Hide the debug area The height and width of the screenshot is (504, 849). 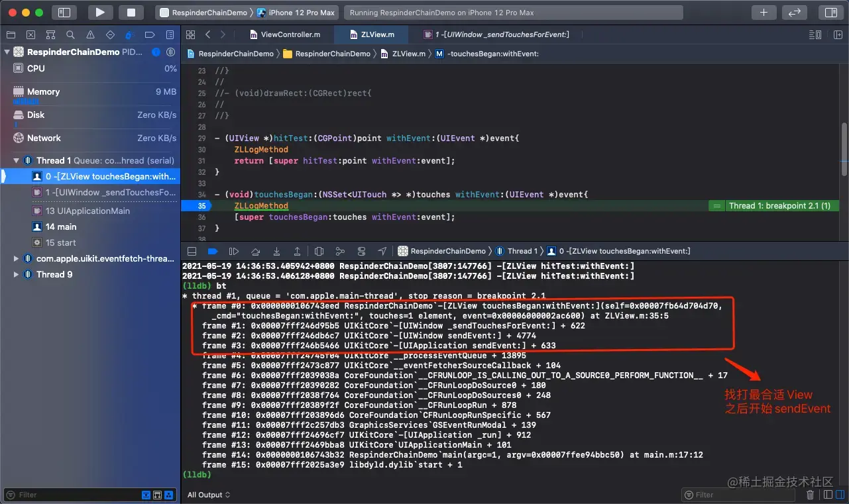[192, 251]
